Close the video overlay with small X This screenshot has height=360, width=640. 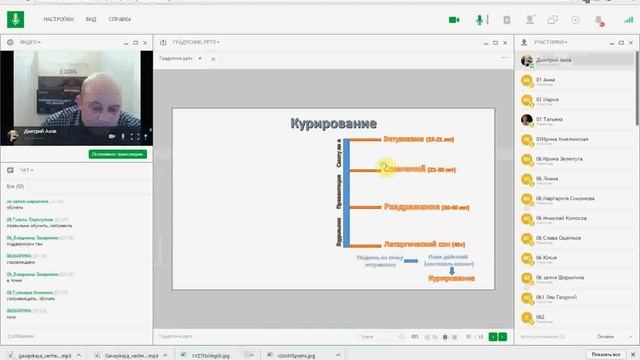[150, 130]
